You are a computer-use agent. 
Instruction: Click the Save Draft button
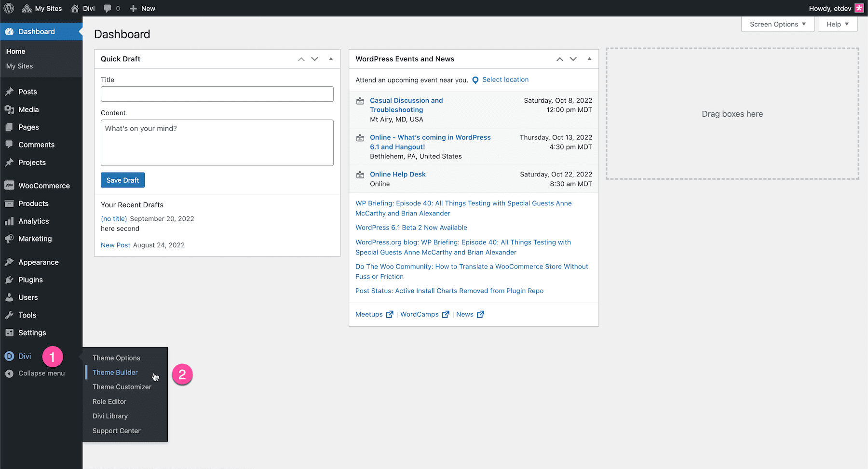(122, 180)
